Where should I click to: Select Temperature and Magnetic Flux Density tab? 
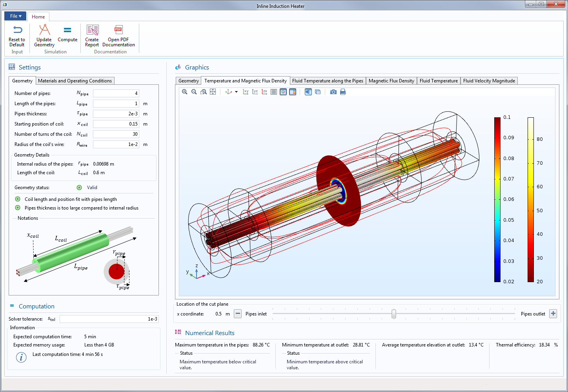[246, 80]
